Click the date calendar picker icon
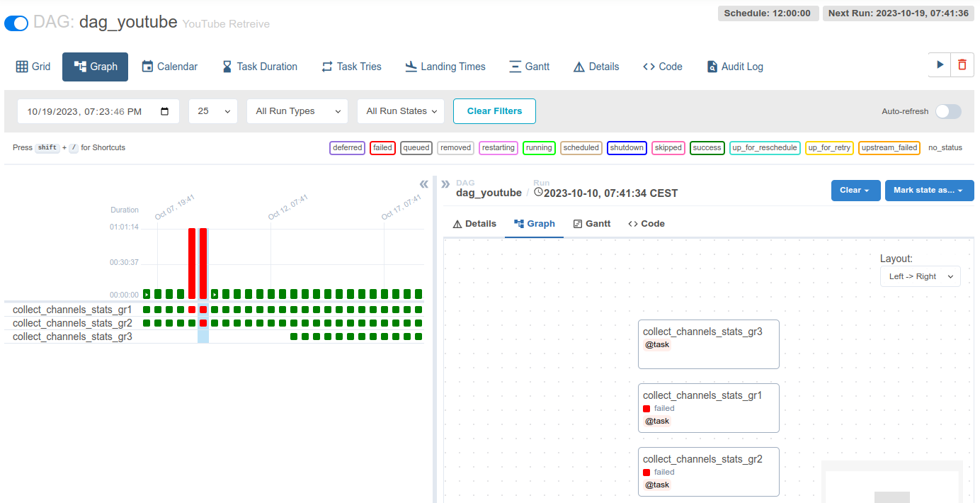Image resolution: width=980 pixels, height=503 pixels. click(165, 111)
